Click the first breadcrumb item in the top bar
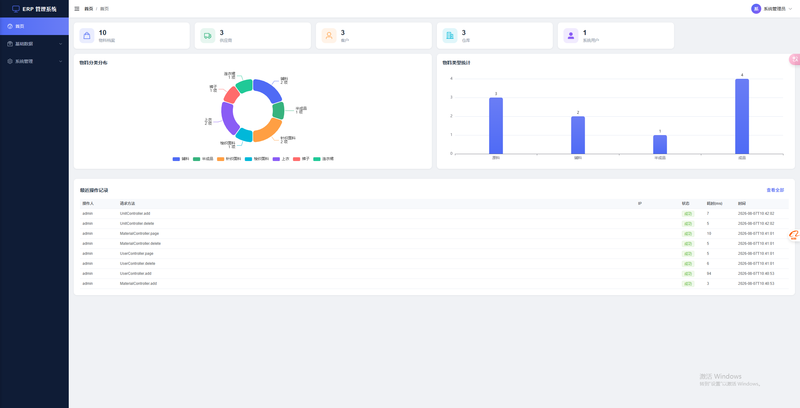Image resolution: width=800 pixels, height=408 pixels. click(x=88, y=9)
